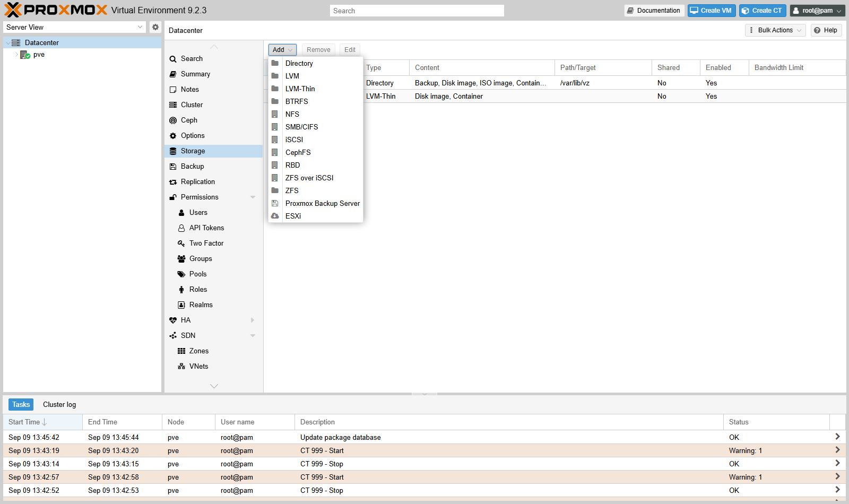The width and height of the screenshot is (849, 504).
Task: Choose ZFS over iSCSI from Add menu
Action: point(316,178)
